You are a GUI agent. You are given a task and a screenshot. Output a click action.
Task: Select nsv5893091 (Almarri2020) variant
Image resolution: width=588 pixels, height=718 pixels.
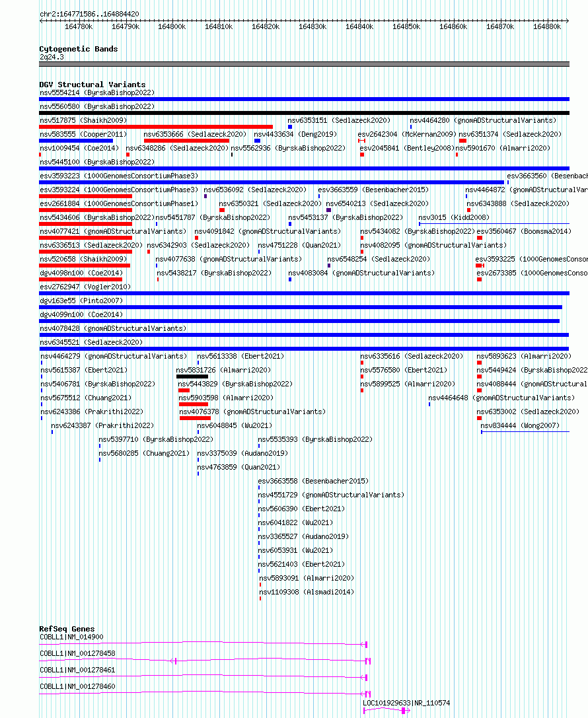(307, 578)
